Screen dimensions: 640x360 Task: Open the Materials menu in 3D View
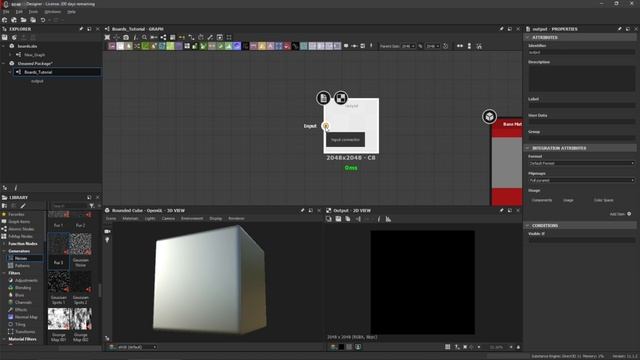(x=131, y=218)
